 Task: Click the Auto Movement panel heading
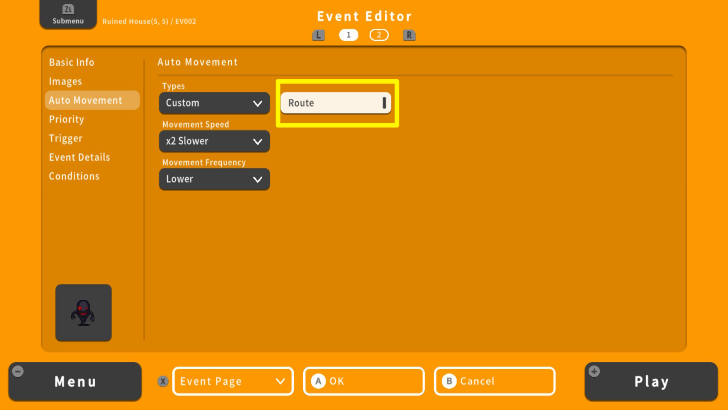[x=198, y=62]
